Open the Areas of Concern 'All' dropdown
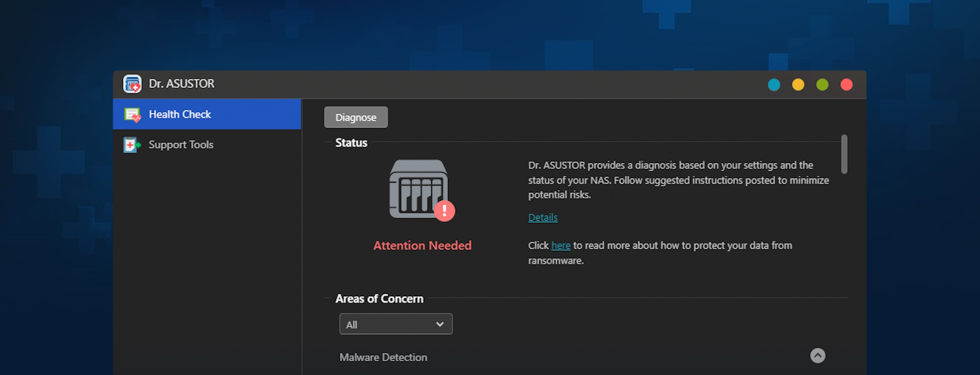This screenshot has width=980, height=375. (396, 324)
